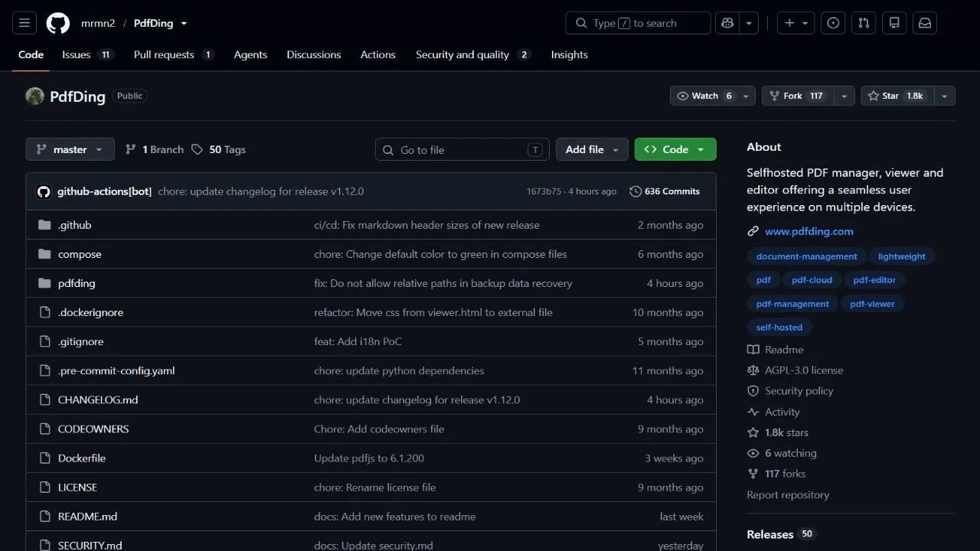
Task: Click the eye icon beside 6 watching
Action: pyautogui.click(x=753, y=453)
